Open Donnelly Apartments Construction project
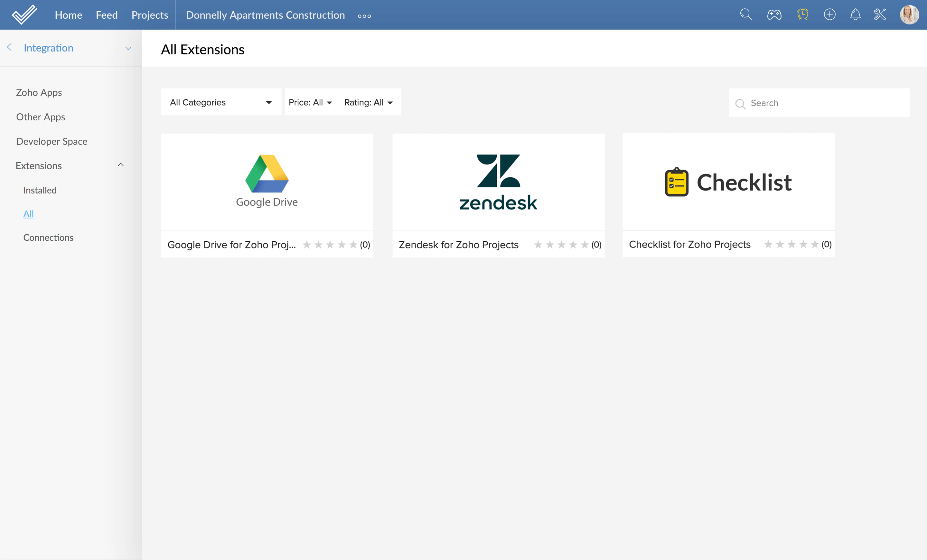Image resolution: width=927 pixels, height=560 pixels. (266, 15)
